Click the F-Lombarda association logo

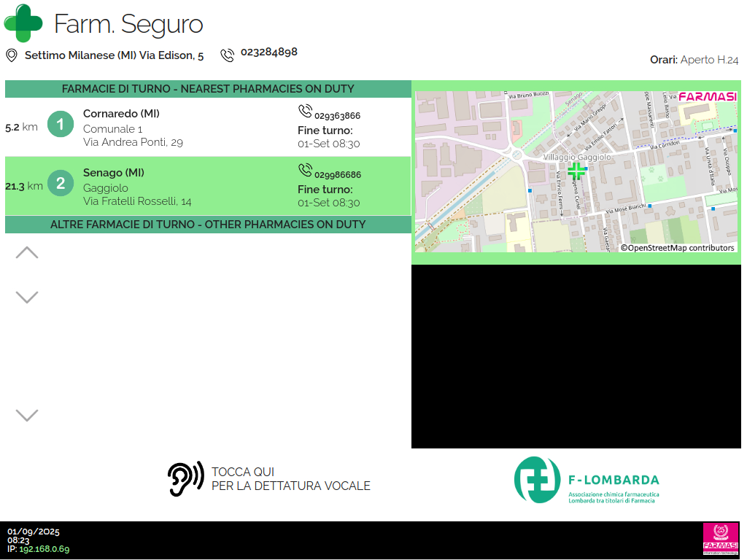point(587,480)
